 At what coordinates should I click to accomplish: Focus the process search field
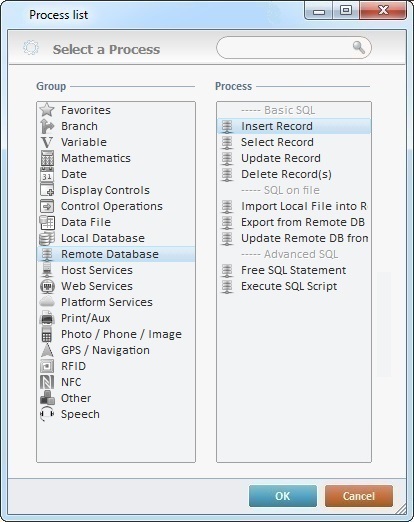point(294,48)
